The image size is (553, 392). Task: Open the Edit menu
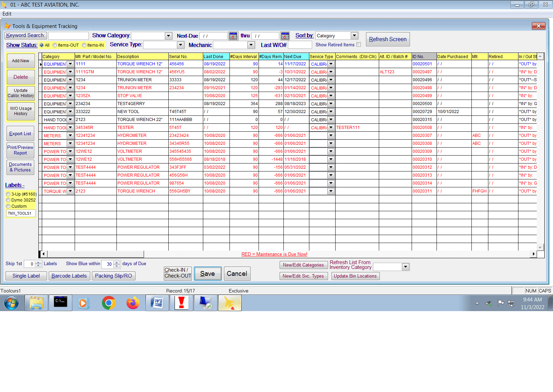coord(7,14)
